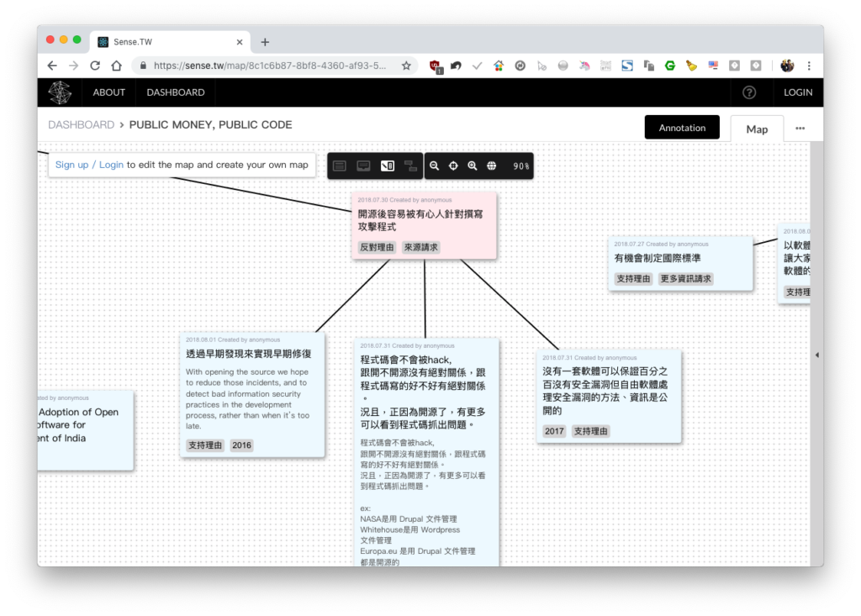
Task: Close the Sense.TW browser tab
Action: tap(240, 42)
